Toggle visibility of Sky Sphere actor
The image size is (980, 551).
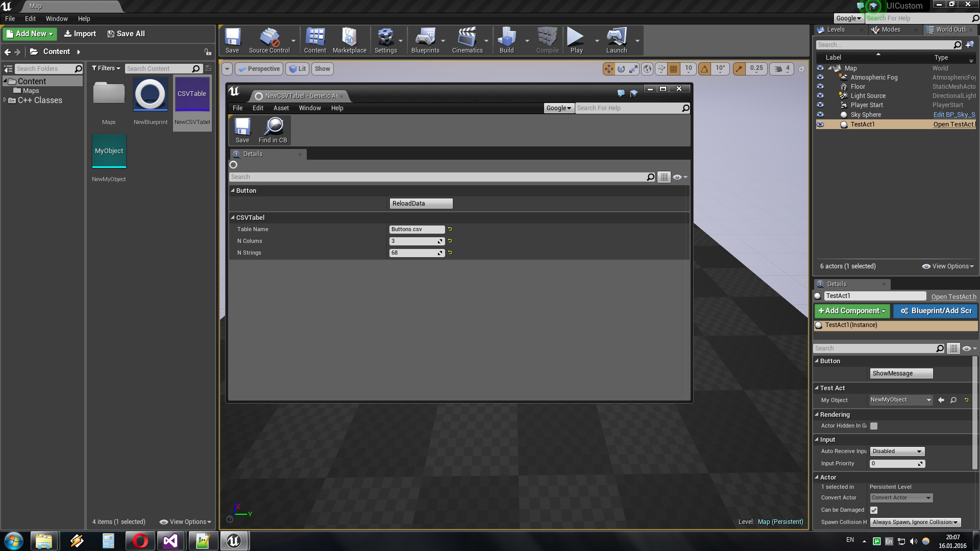[820, 115]
